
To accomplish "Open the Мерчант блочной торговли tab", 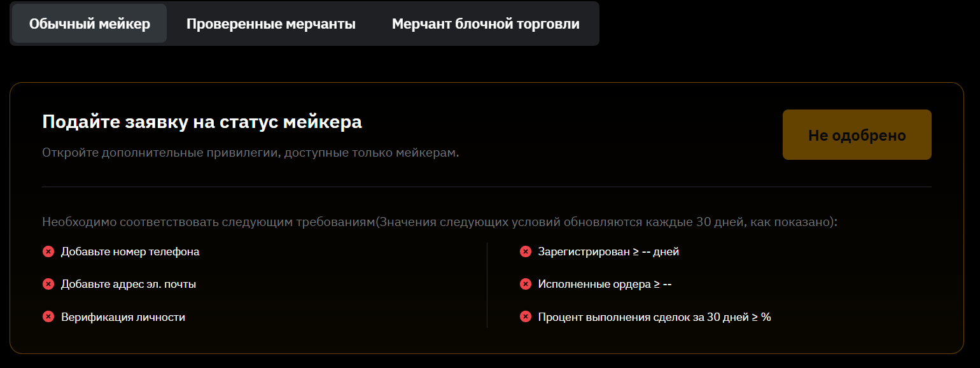I will point(486,24).
